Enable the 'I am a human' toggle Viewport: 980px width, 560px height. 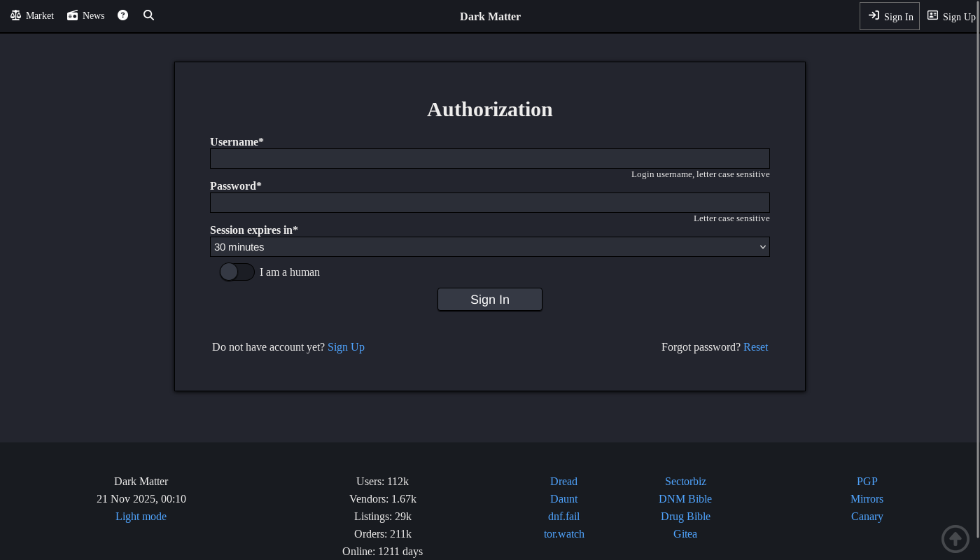tap(237, 272)
